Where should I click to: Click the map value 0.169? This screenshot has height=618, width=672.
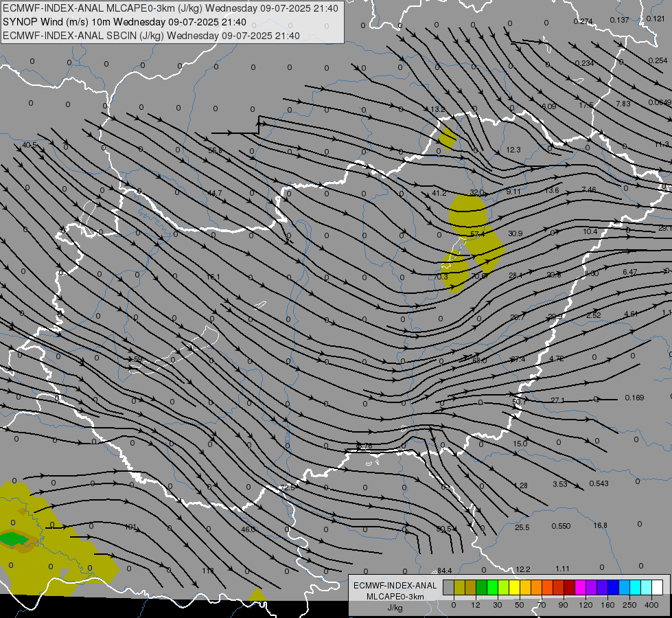(x=635, y=398)
